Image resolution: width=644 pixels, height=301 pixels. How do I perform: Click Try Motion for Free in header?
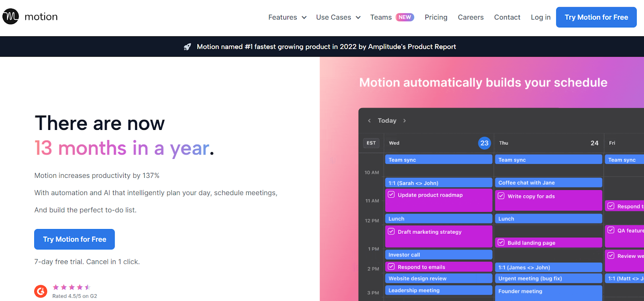[596, 17]
